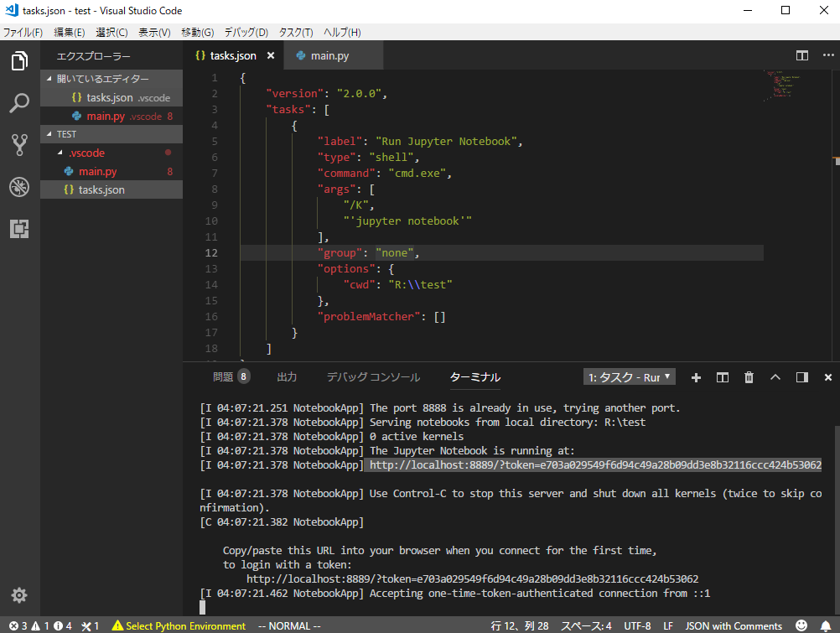Open notifications bell in status bar

pyautogui.click(x=826, y=625)
